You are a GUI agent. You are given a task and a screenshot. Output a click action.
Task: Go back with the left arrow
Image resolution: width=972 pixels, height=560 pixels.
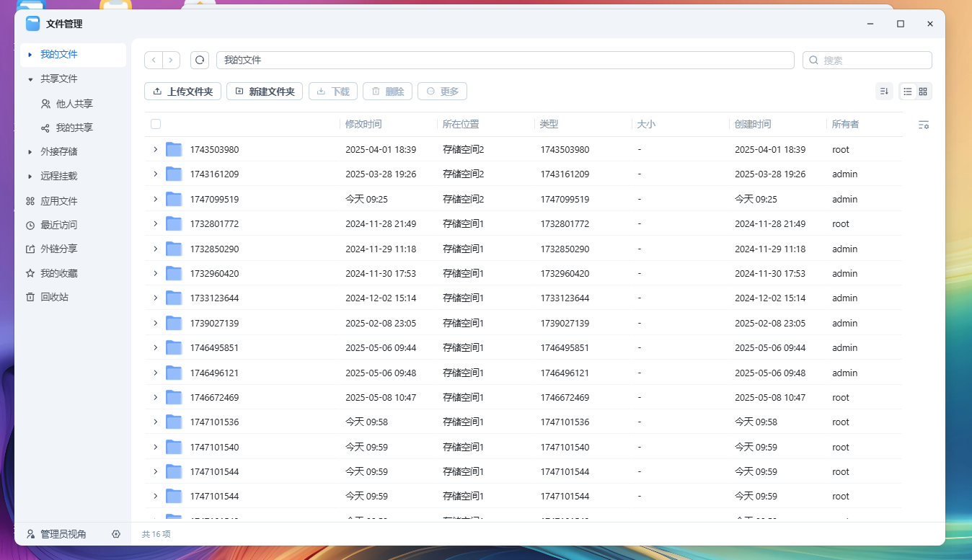click(x=154, y=61)
